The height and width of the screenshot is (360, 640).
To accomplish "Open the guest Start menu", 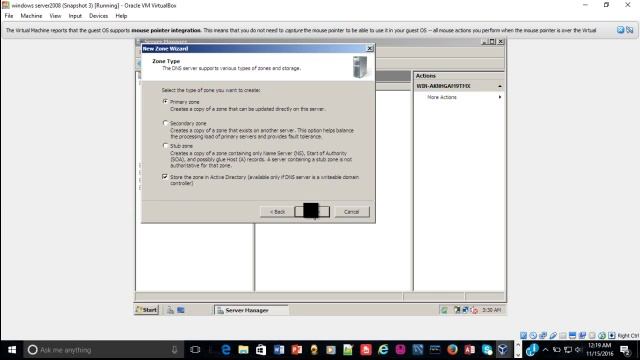I will click(x=147, y=310).
